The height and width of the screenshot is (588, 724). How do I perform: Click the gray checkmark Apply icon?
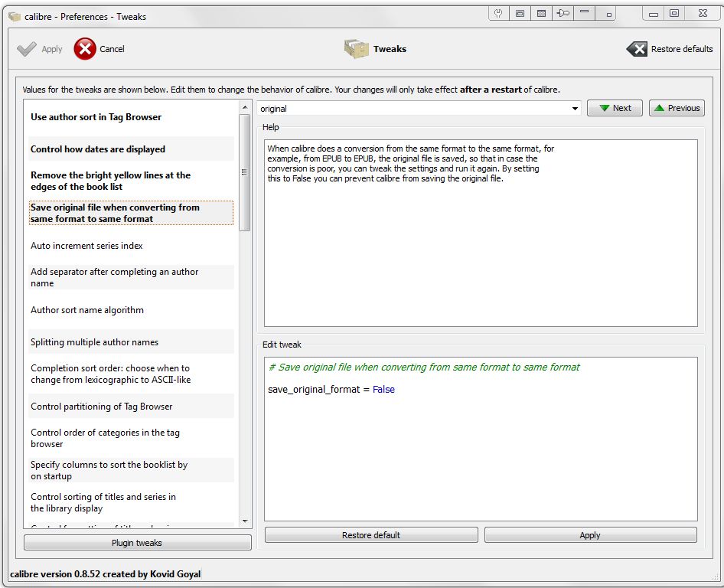coord(27,48)
